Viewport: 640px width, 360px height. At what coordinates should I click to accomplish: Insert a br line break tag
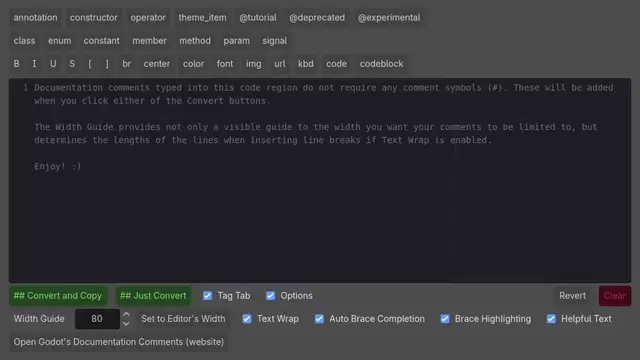coord(127,64)
